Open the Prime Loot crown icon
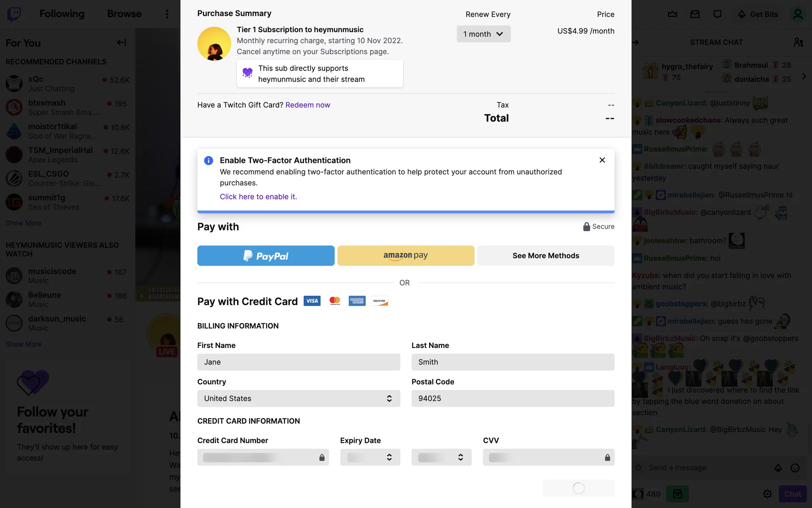Image resolution: width=812 pixels, height=508 pixels. [x=672, y=14]
